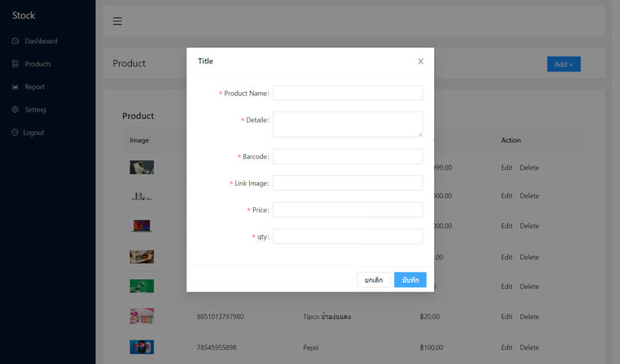The image size is (620, 364).
Task: Click the Add + button
Action: coord(564,64)
